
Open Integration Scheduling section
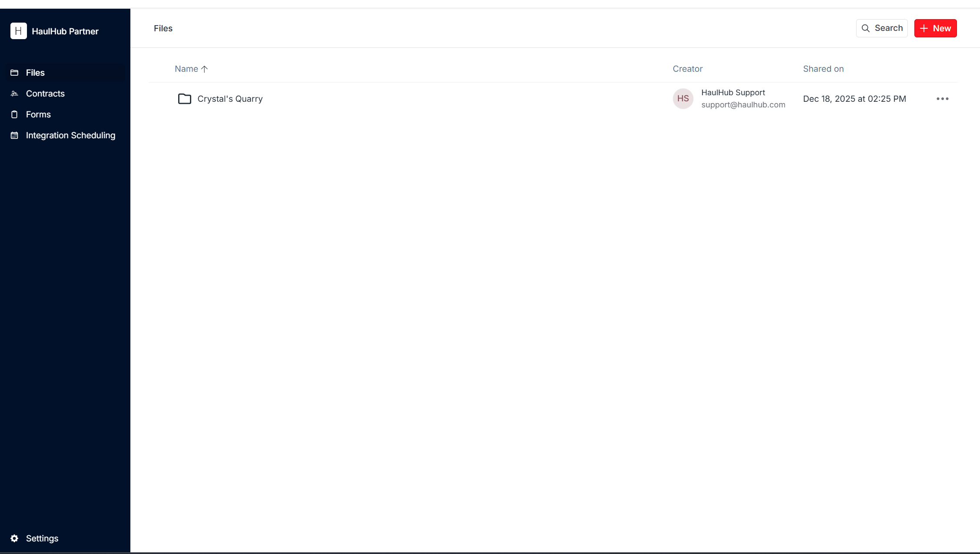coord(70,135)
